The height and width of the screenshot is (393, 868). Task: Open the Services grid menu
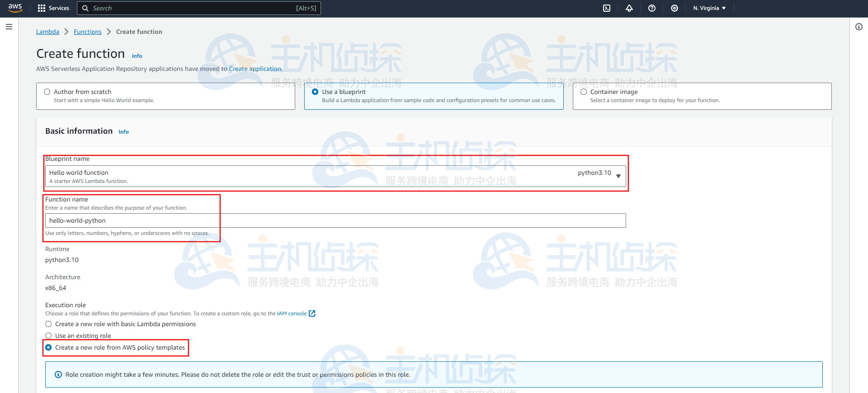(x=42, y=8)
